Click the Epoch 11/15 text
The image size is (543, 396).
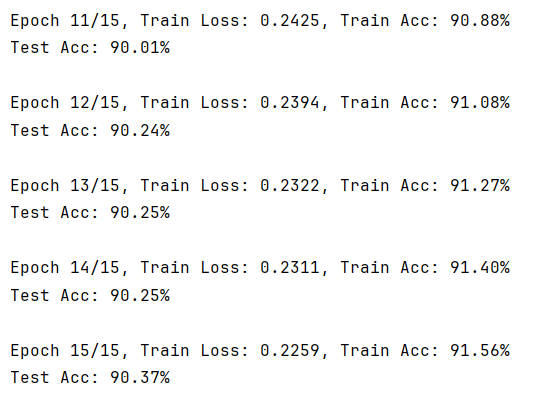click(x=65, y=21)
